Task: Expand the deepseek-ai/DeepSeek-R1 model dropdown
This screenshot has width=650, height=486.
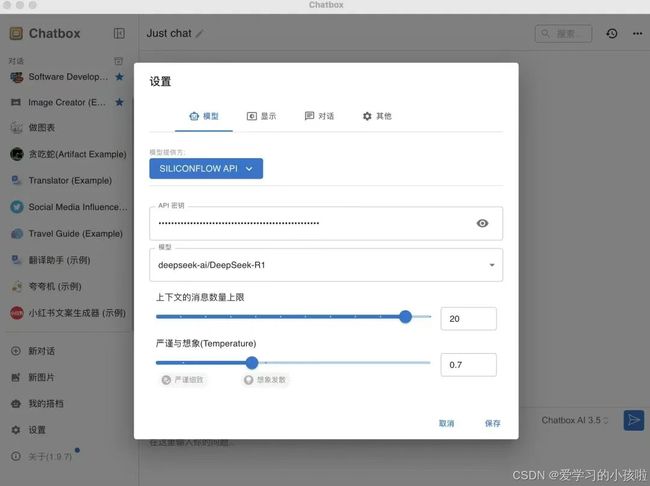Action: coord(492,265)
